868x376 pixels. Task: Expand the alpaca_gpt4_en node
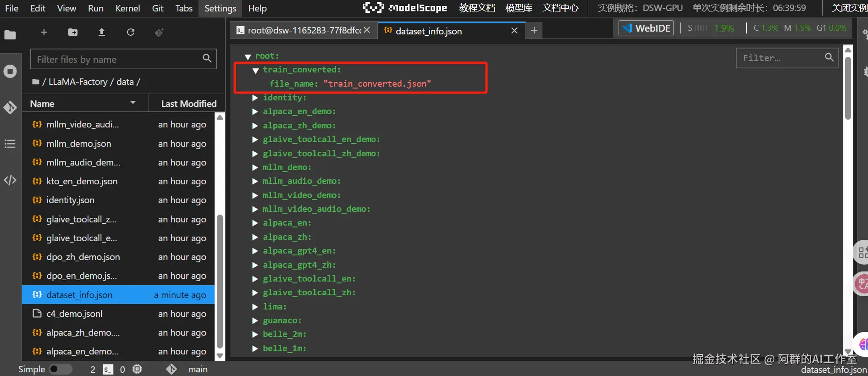[x=255, y=251]
